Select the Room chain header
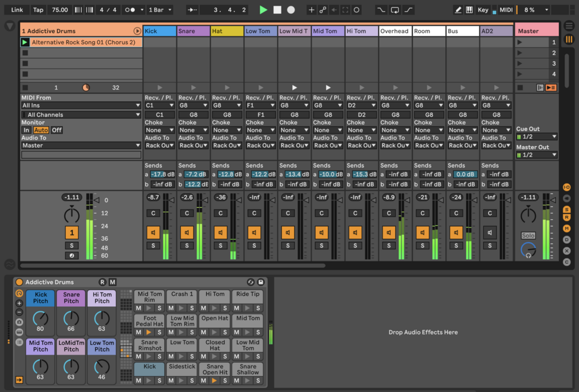The width and height of the screenshot is (579, 392). pyautogui.click(x=429, y=31)
